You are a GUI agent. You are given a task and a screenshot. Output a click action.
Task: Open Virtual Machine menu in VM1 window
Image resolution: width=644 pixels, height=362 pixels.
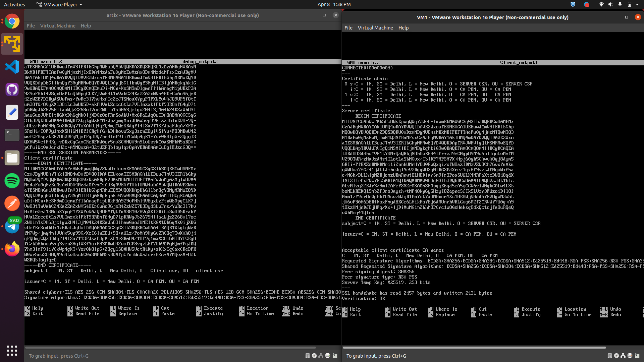pos(375,28)
